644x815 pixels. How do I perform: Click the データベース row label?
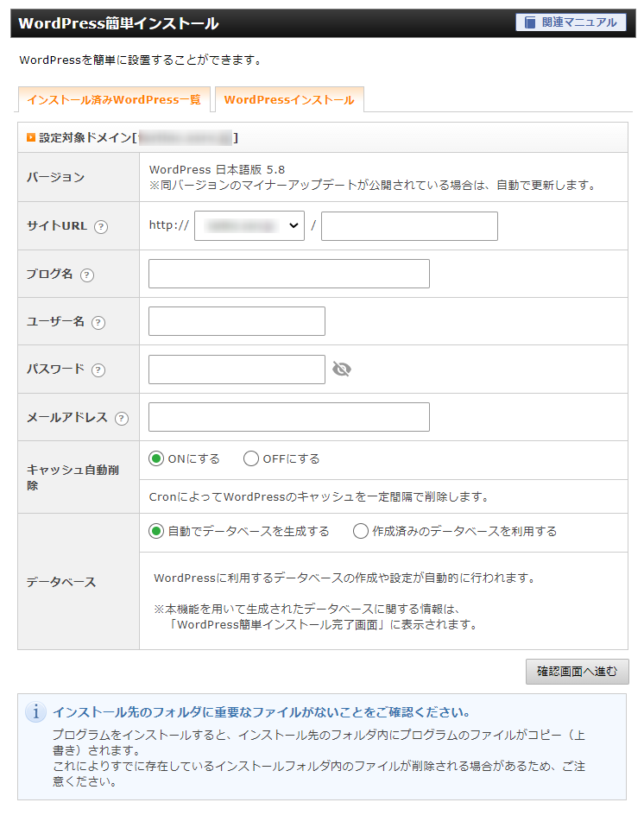pos(61,582)
